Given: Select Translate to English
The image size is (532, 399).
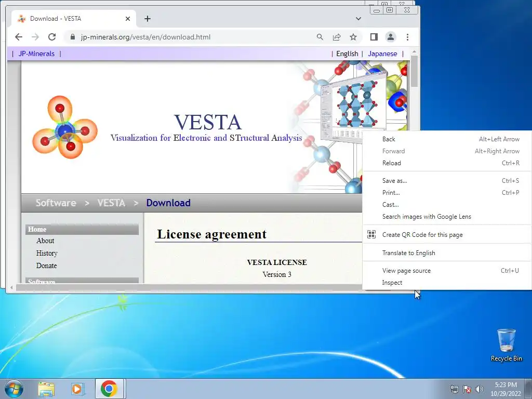Looking at the screenshot, I should [447, 253].
